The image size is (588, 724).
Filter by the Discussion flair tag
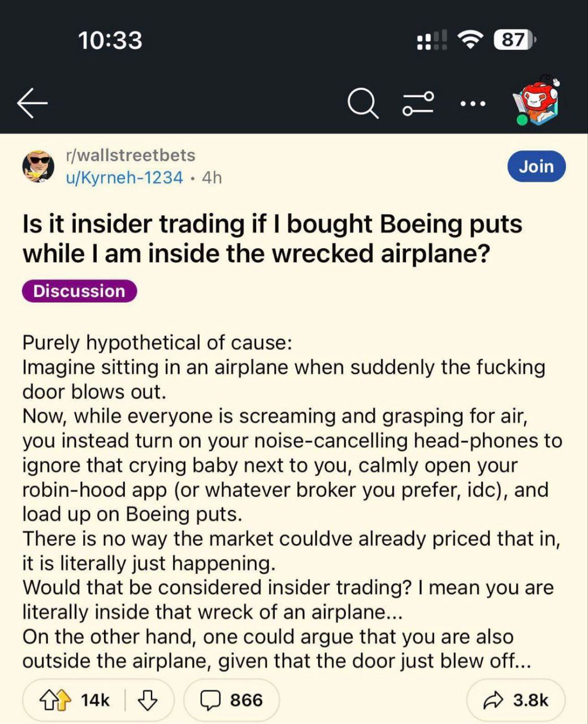(79, 291)
